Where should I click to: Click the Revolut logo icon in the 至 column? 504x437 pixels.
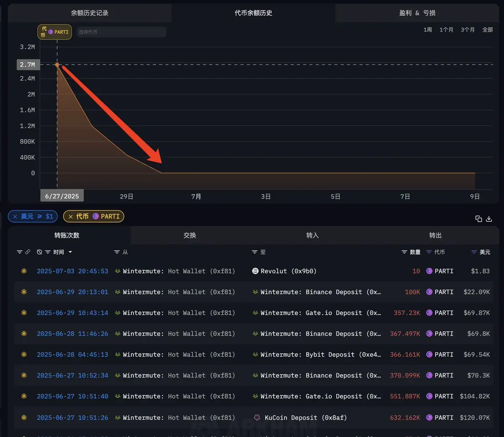coord(255,271)
